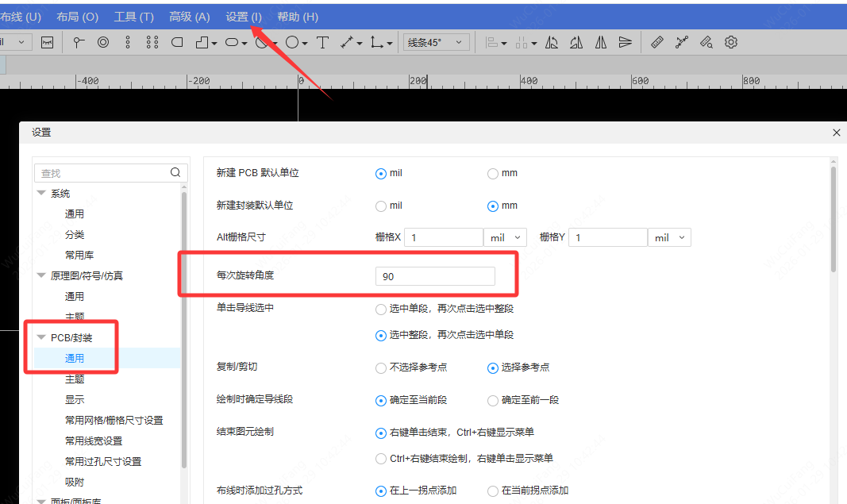
Task: Collapse the 系统 settings section
Action: pyautogui.click(x=41, y=193)
